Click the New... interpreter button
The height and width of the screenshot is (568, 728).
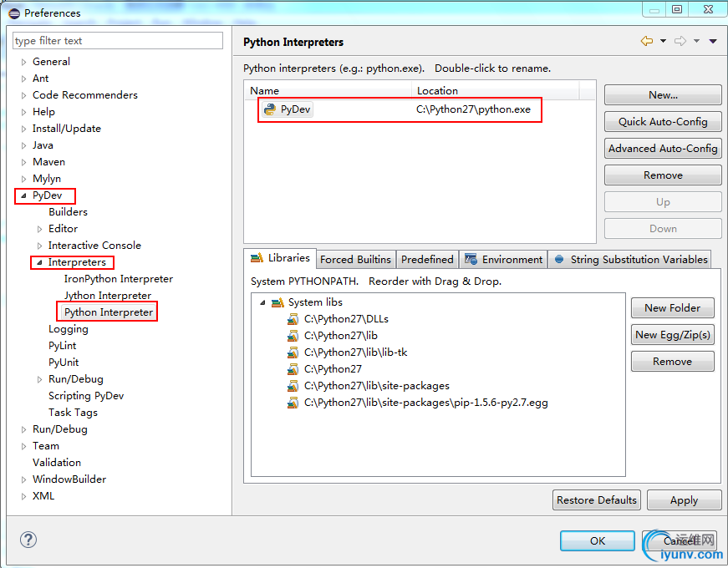[x=663, y=95]
